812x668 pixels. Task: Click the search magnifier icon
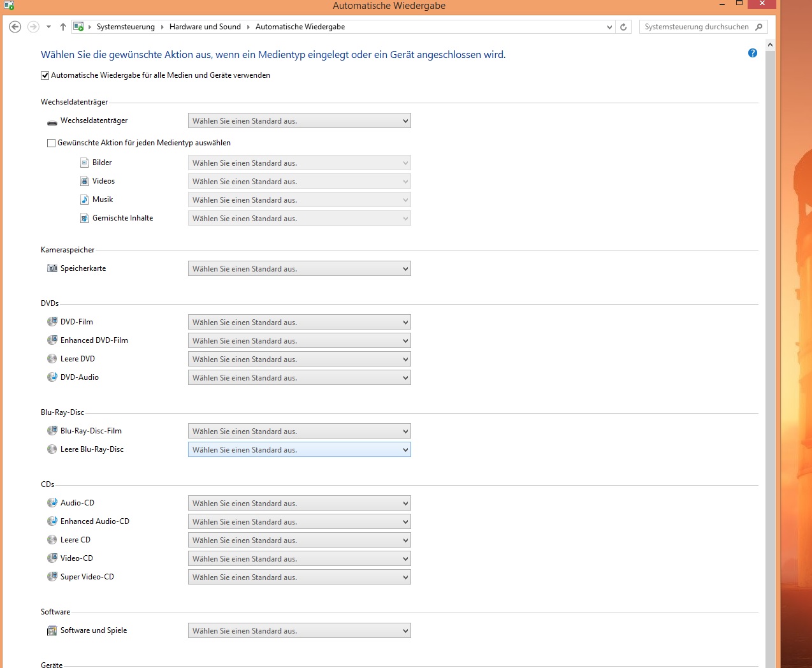click(x=758, y=27)
